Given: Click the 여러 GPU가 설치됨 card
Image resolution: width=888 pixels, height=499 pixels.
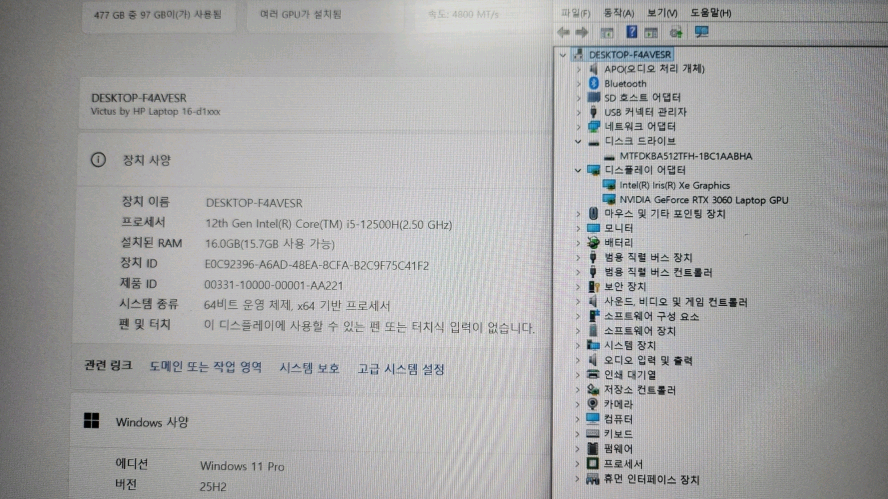Looking at the screenshot, I should point(325,15).
